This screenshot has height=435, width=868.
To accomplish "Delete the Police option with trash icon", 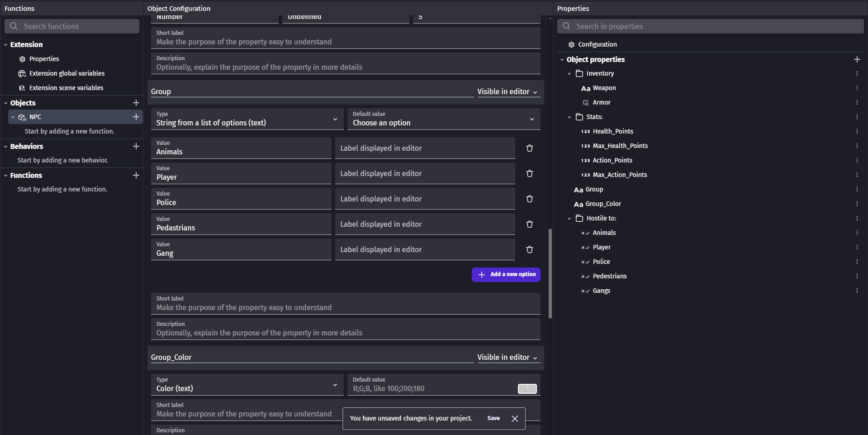I will 529,199.
